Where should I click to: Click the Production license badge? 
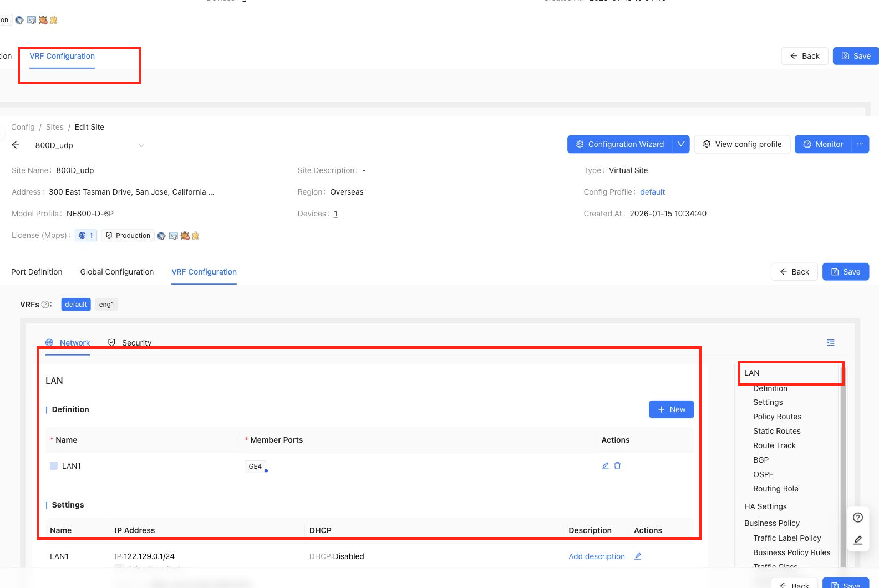(128, 235)
